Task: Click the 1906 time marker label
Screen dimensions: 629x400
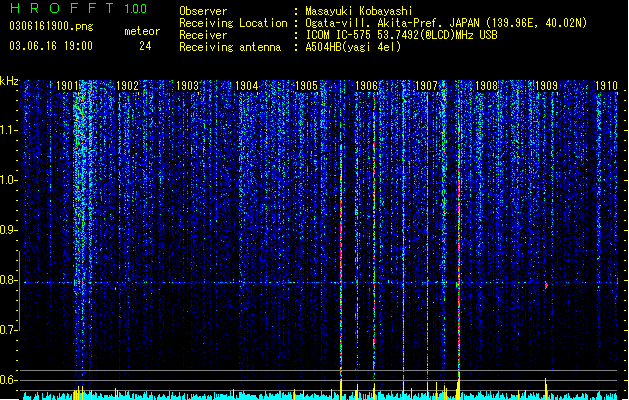Action: tap(367, 86)
